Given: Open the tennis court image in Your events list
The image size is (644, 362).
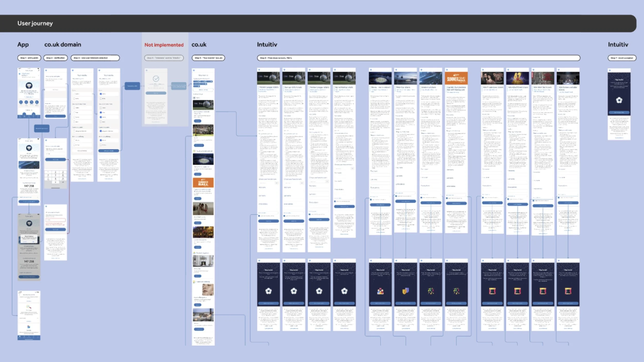Looking at the screenshot, I should (203, 131).
